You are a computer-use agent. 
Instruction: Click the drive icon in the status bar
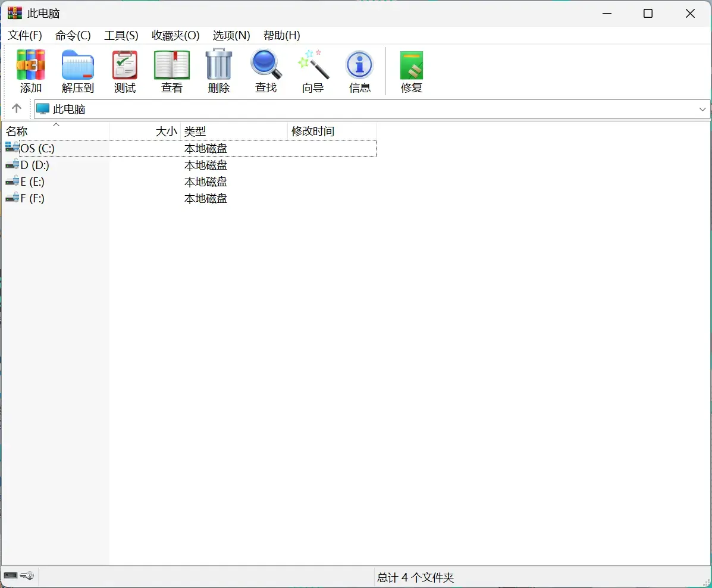pyautogui.click(x=11, y=576)
